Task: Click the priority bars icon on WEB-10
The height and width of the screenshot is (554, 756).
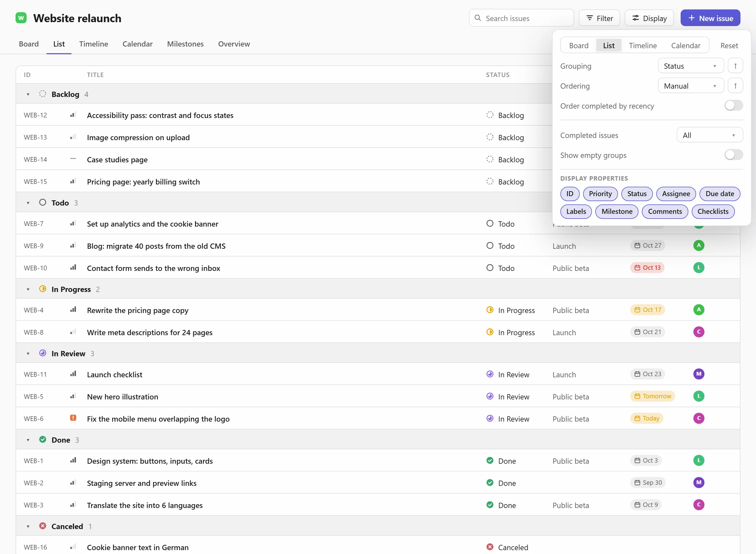Action: (73, 268)
